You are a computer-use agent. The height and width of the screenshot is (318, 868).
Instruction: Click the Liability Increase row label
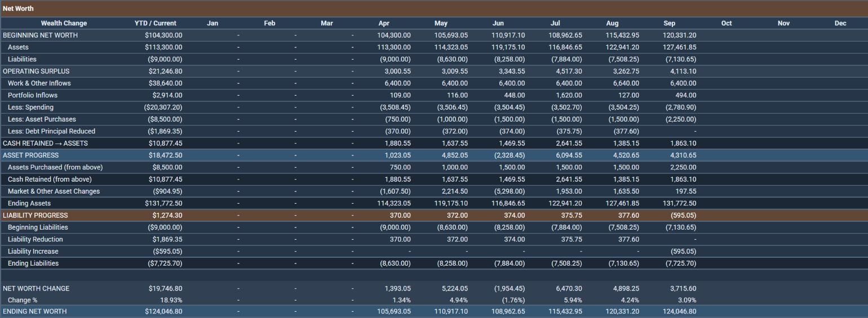(x=33, y=252)
